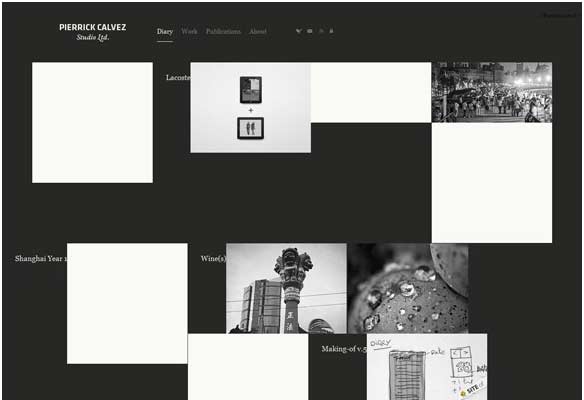Screen dimensions: 584x400
Task: Open the Wine(s) entry title
Action: pyautogui.click(x=213, y=258)
